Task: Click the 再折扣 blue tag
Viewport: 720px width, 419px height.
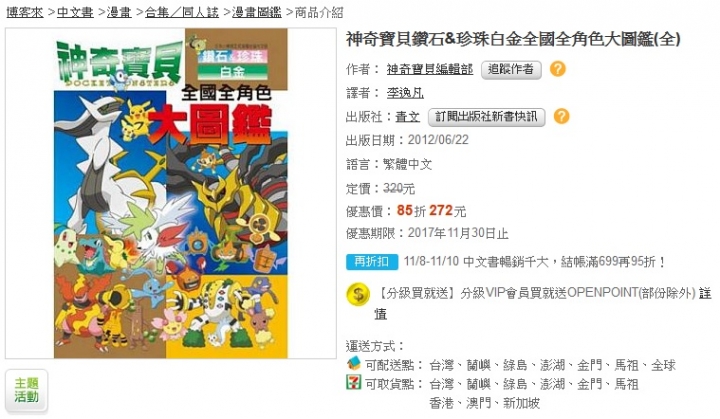Action: [372, 261]
